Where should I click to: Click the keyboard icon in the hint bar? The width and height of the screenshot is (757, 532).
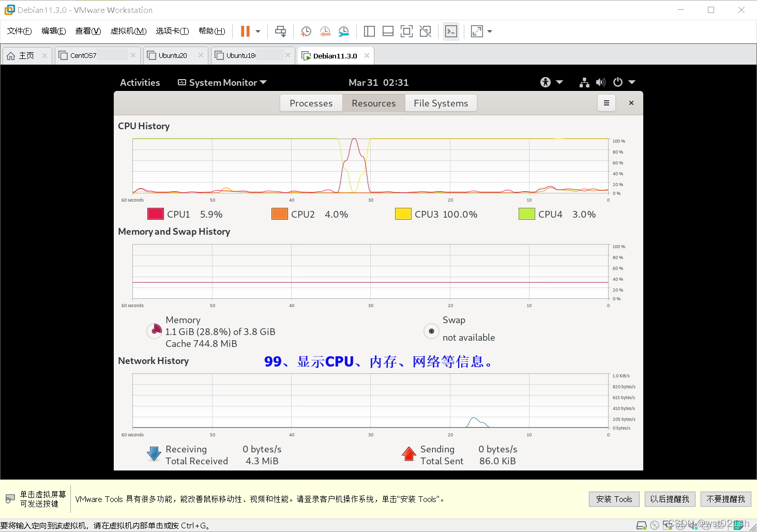[x=10, y=499]
